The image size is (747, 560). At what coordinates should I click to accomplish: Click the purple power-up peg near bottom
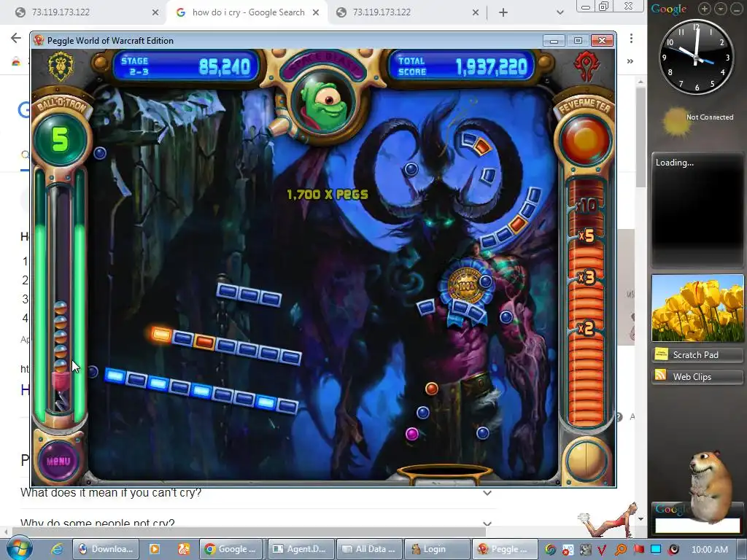(412, 434)
